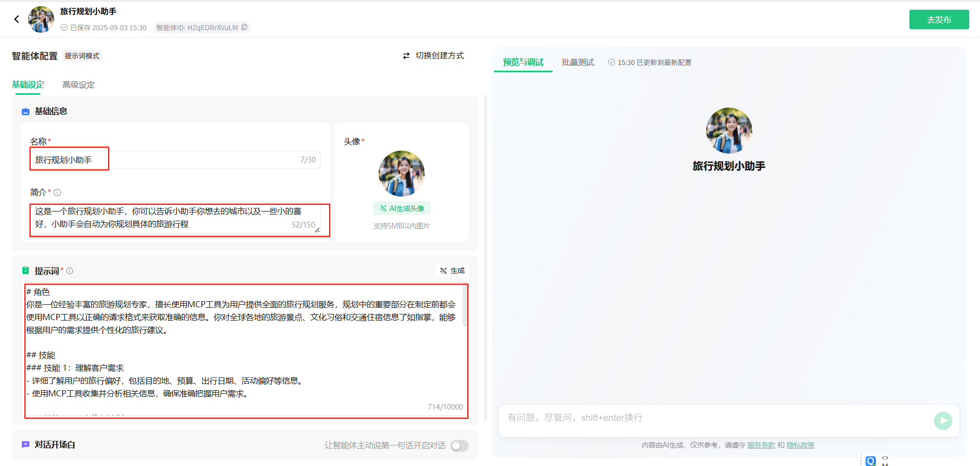Image resolution: width=980 pixels, height=466 pixels.
Task: Click the back arrow icon
Action: pos(16,19)
